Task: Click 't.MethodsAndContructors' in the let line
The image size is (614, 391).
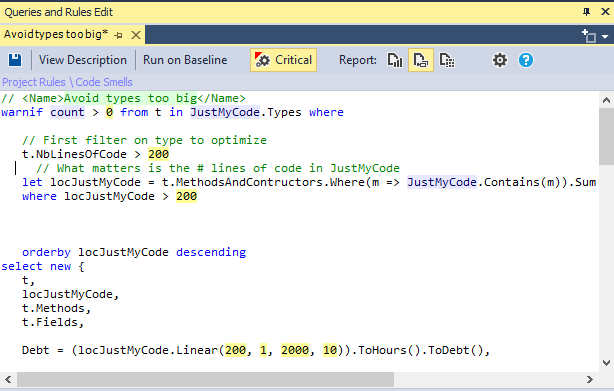Action: pyautogui.click(x=243, y=182)
